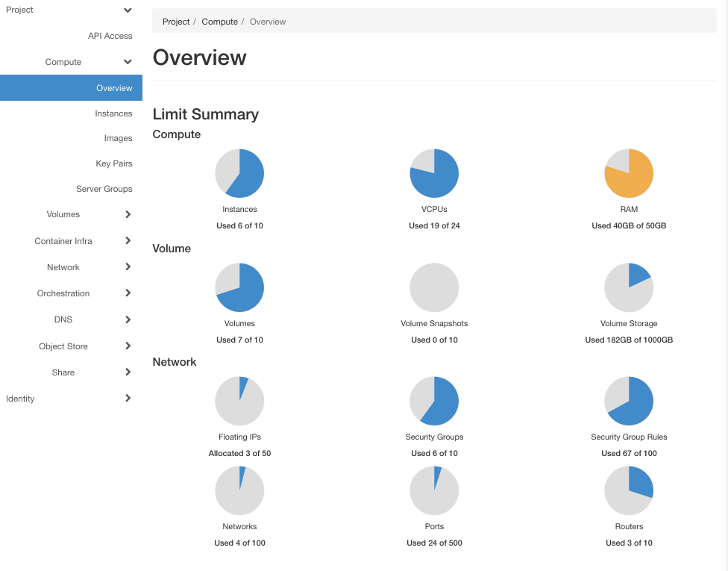Click the Volume Storage pie chart
Screen dimensions: 728x571
click(x=629, y=287)
